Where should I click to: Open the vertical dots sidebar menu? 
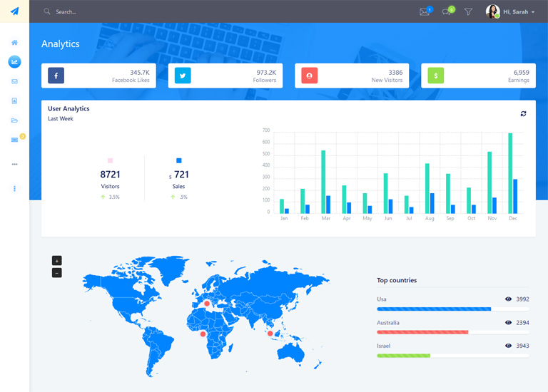[x=14, y=188]
